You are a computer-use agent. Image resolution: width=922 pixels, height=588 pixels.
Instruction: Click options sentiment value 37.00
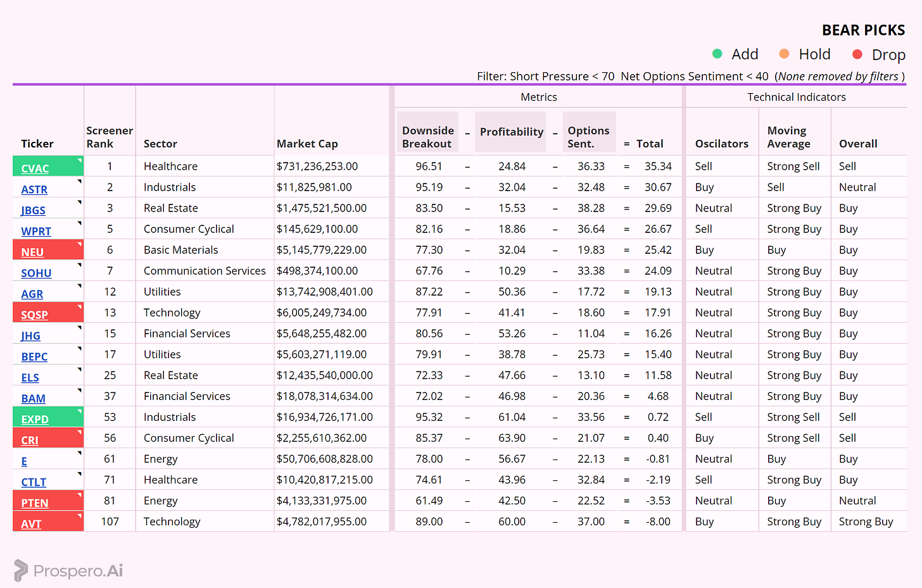point(591,522)
